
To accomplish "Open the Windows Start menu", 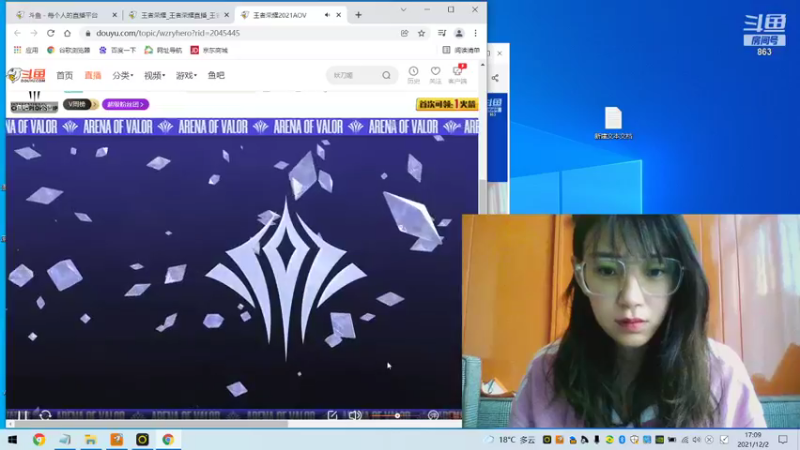I will point(13,439).
